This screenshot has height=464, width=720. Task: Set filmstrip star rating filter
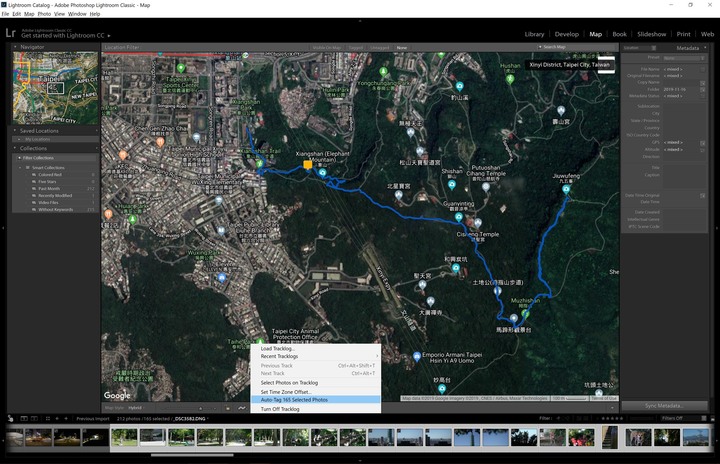[613, 419]
